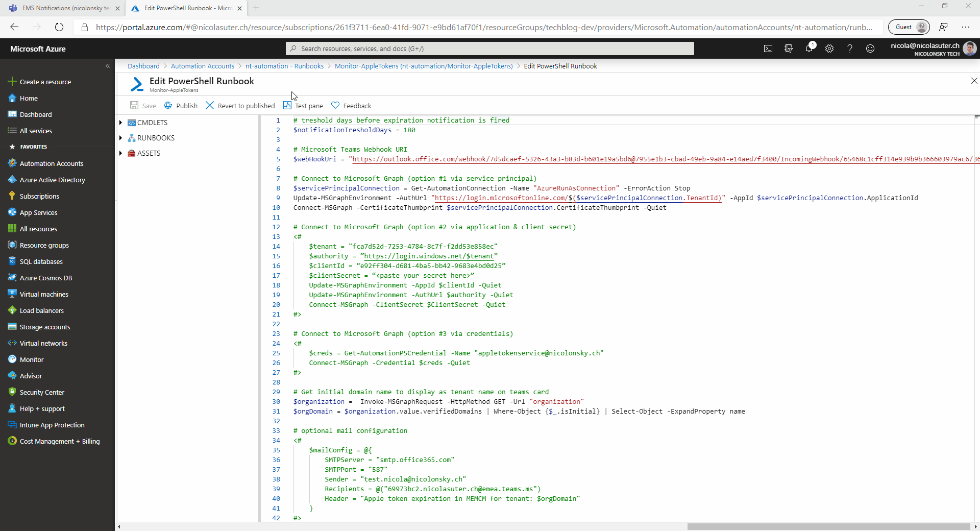Click the Advisor icon in sidebar

(12, 376)
